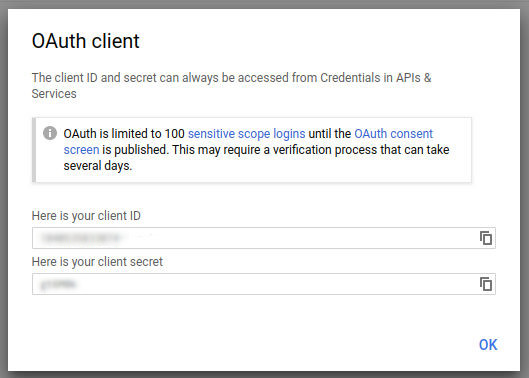529x378 pixels.
Task: Click 'OAuth is limited to 100' text
Action: tap(124, 134)
